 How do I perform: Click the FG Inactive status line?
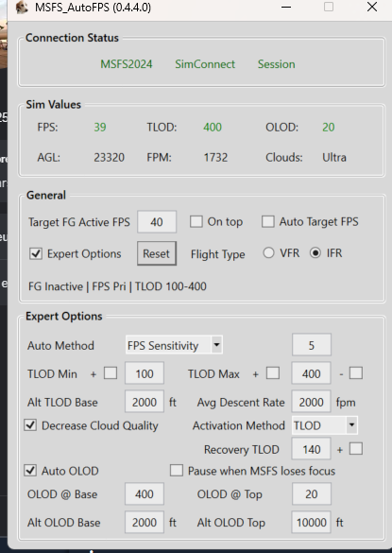coord(117,286)
